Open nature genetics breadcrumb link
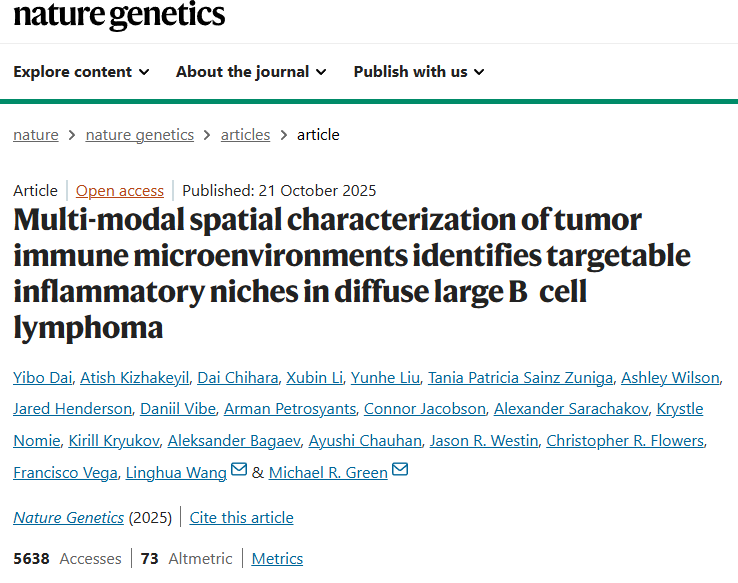The image size is (738, 583). coord(140,135)
